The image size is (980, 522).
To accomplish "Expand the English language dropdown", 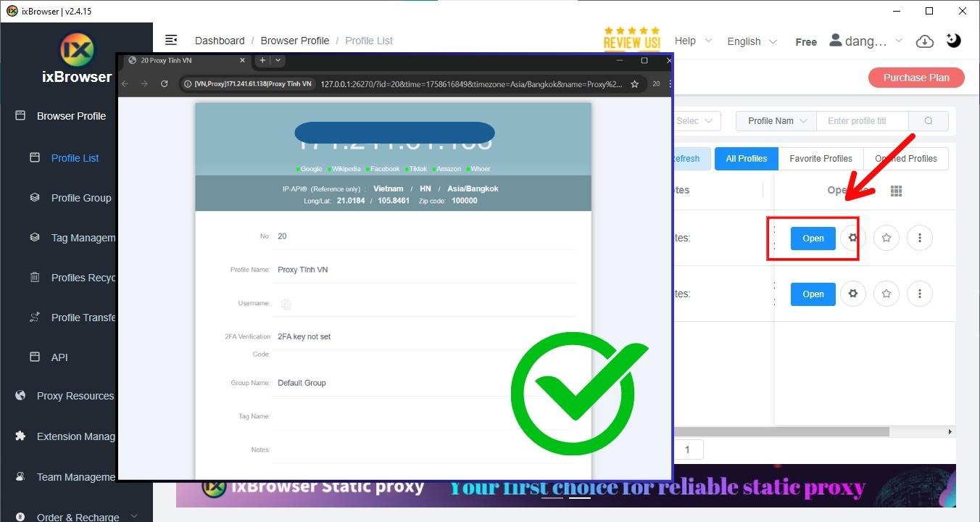I will 752,41.
